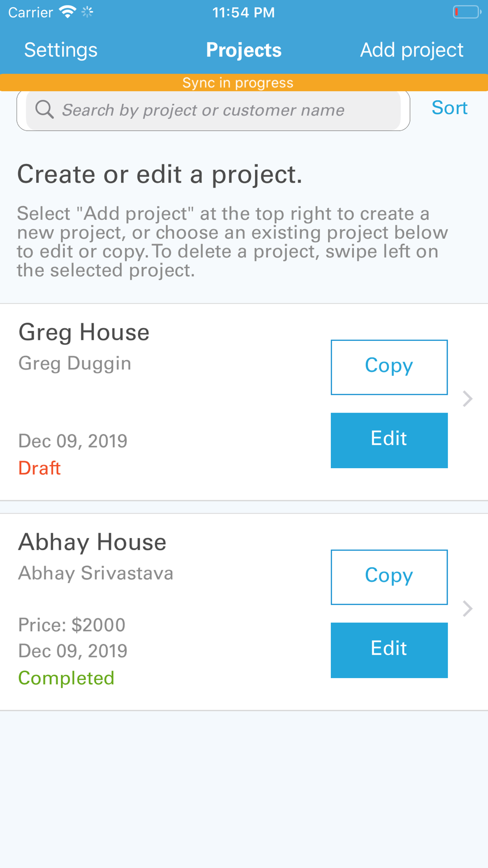Click the Wi-Fi status icon
This screenshot has width=488, height=868.
[x=67, y=12]
